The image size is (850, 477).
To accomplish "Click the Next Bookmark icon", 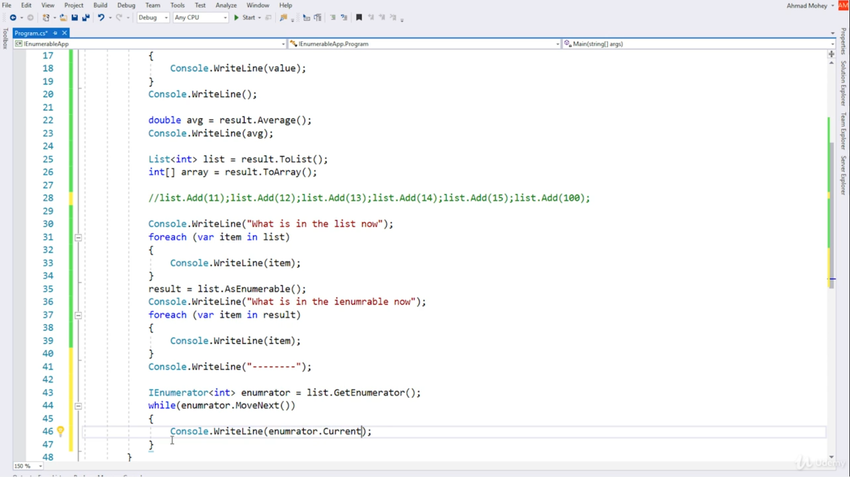I will (382, 17).
